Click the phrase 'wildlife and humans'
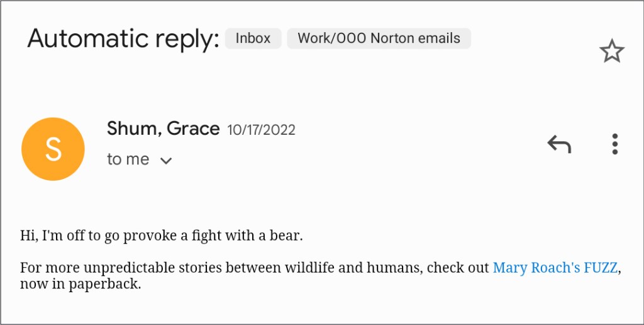 coord(353,268)
